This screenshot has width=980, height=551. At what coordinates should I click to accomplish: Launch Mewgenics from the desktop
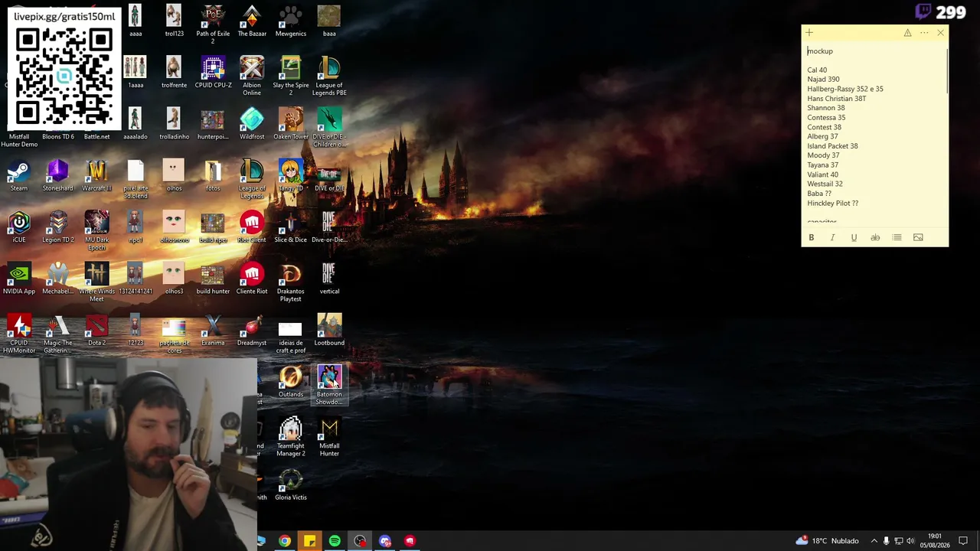(x=290, y=21)
